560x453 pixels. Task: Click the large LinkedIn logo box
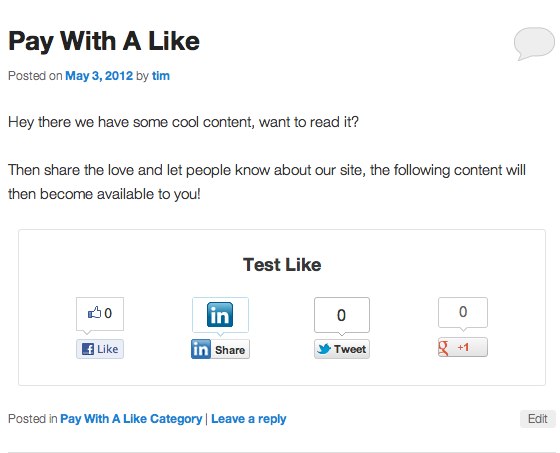(x=220, y=315)
